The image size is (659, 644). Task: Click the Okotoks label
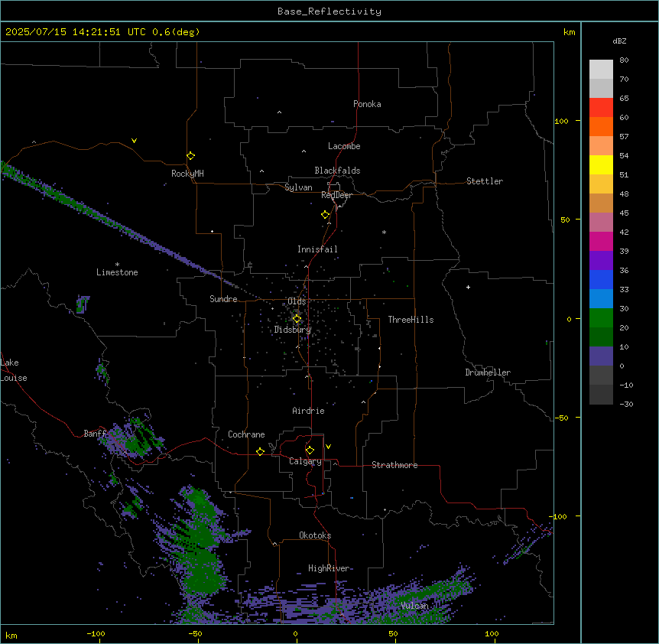pyautogui.click(x=315, y=535)
